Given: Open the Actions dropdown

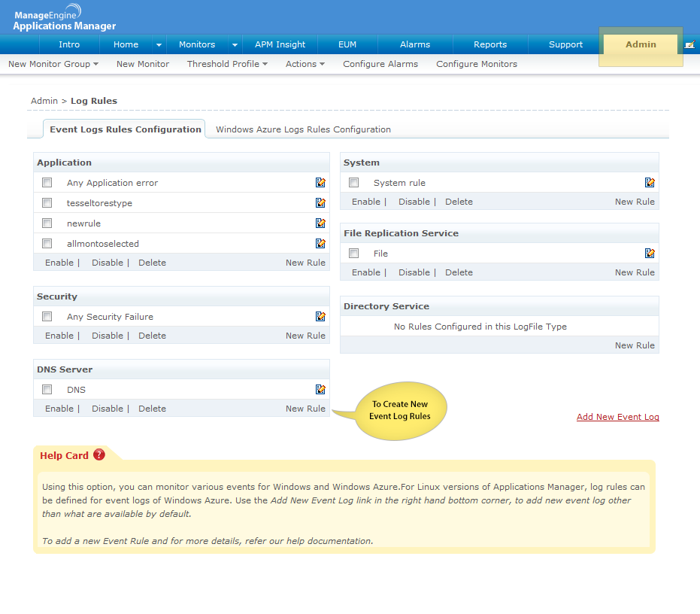Looking at the screenshot, I should click(305, 64).
